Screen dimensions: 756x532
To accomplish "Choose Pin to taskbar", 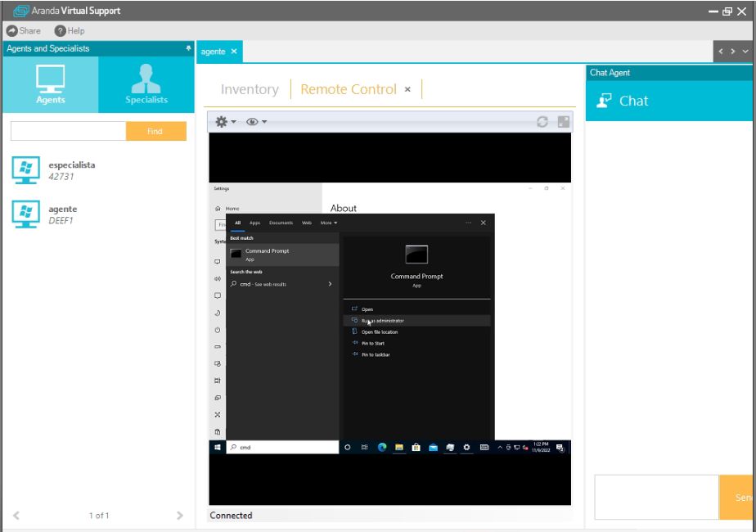I will coord(416,354).
